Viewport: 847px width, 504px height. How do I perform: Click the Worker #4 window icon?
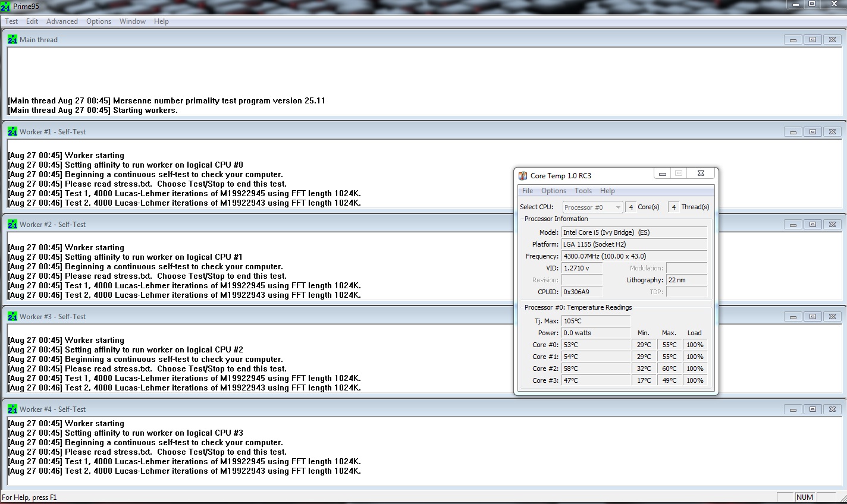[x=12, y=409]
